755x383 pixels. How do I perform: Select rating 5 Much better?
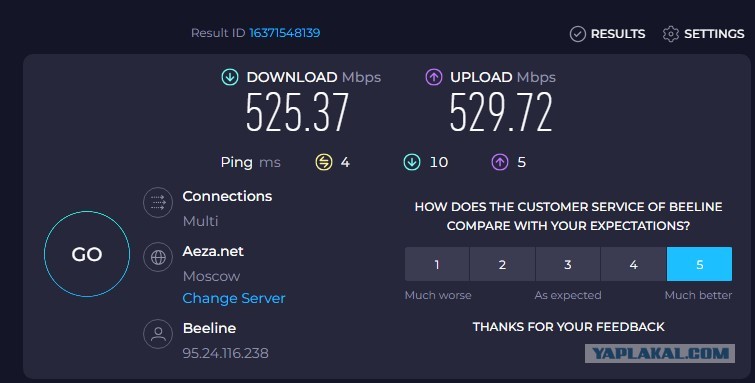pyautogui.click(x=700, y=264)
